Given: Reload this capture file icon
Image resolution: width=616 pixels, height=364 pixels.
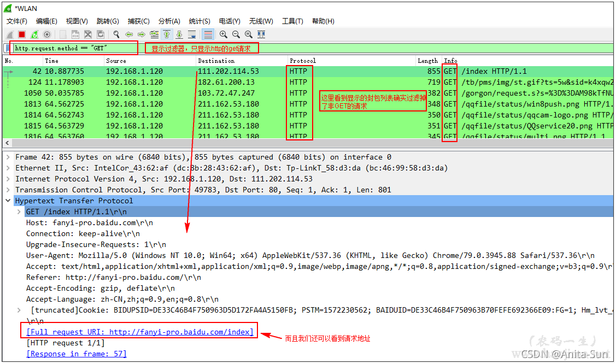Looking at the screenshot, I should coord(101,34).
